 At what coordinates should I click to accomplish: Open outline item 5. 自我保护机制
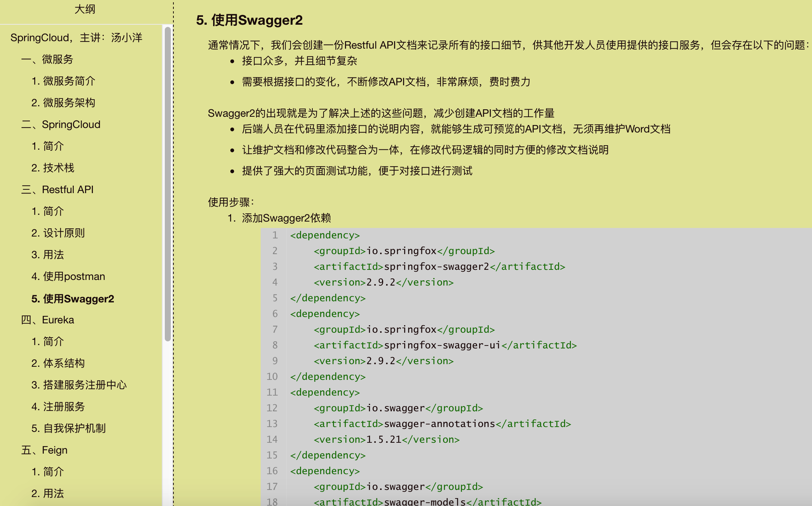69,429
